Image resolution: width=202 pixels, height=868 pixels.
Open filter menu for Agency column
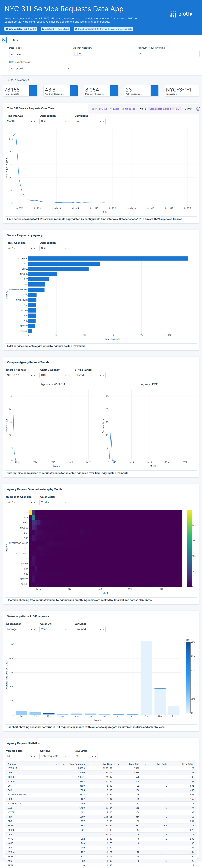(x=56, y=764)
